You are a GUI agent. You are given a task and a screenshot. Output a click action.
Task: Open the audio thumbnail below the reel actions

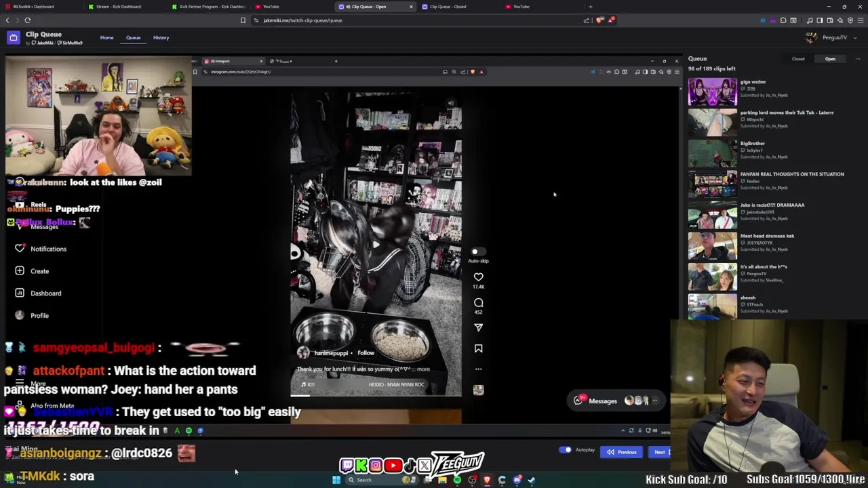tap(478, 390)
